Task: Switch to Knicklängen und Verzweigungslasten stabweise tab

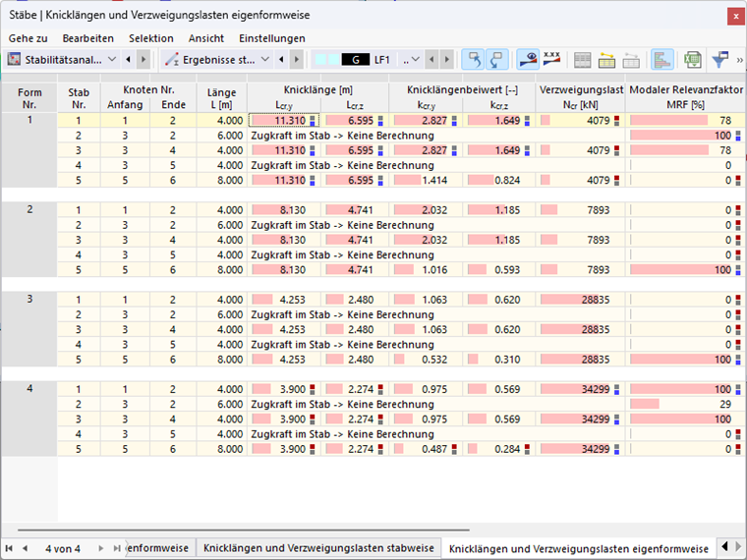Action: click(x=318, y=548)
